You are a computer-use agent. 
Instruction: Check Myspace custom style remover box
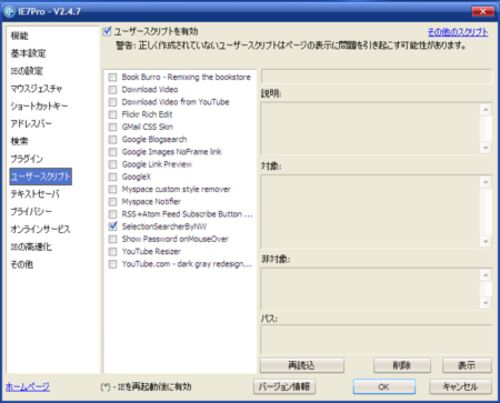click(x=113, y=189)
